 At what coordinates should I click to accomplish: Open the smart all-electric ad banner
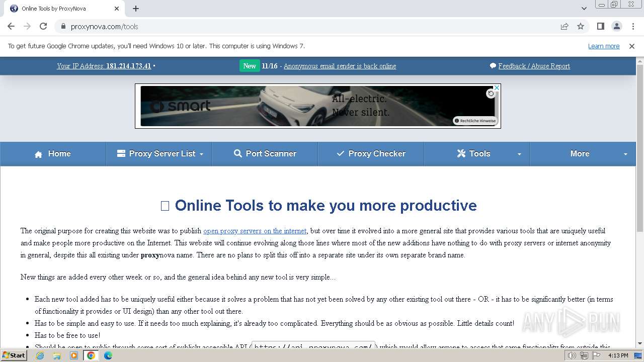317,106
